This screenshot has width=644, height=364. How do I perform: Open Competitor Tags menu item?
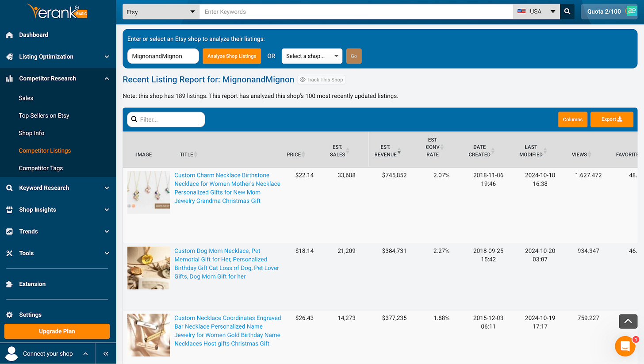coord(41,168)
